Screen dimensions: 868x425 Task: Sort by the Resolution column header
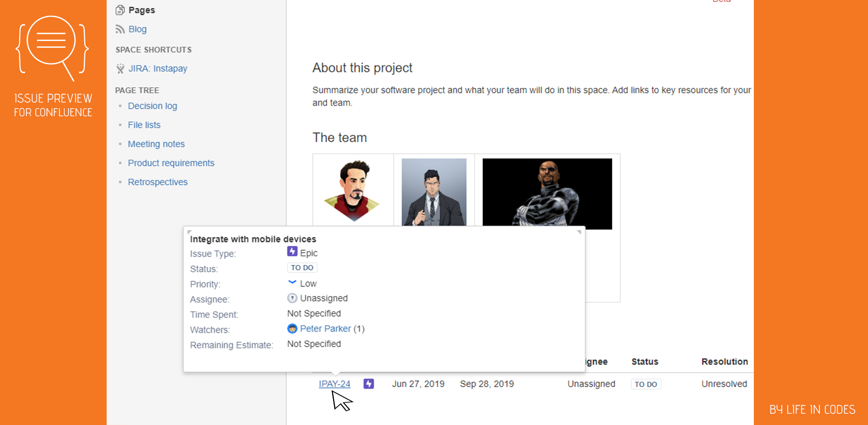725,362
